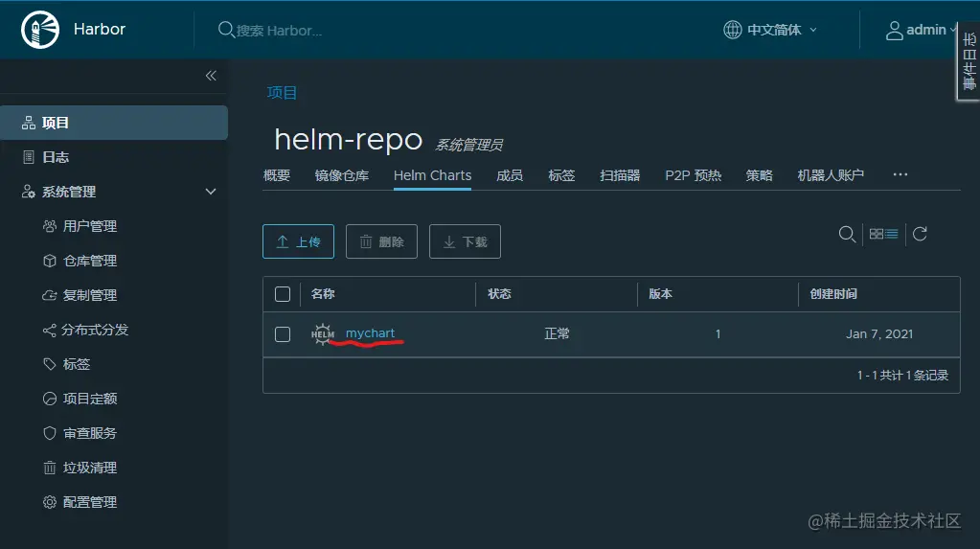Screen dimensions: 980x549
Task: Sort by 名称 column header
Action: pos(323,294)
